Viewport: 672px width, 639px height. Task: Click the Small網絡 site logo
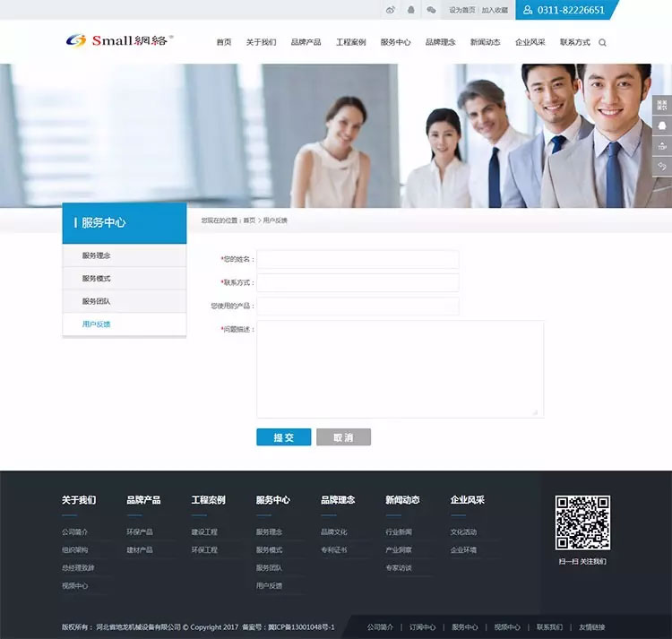119,40
